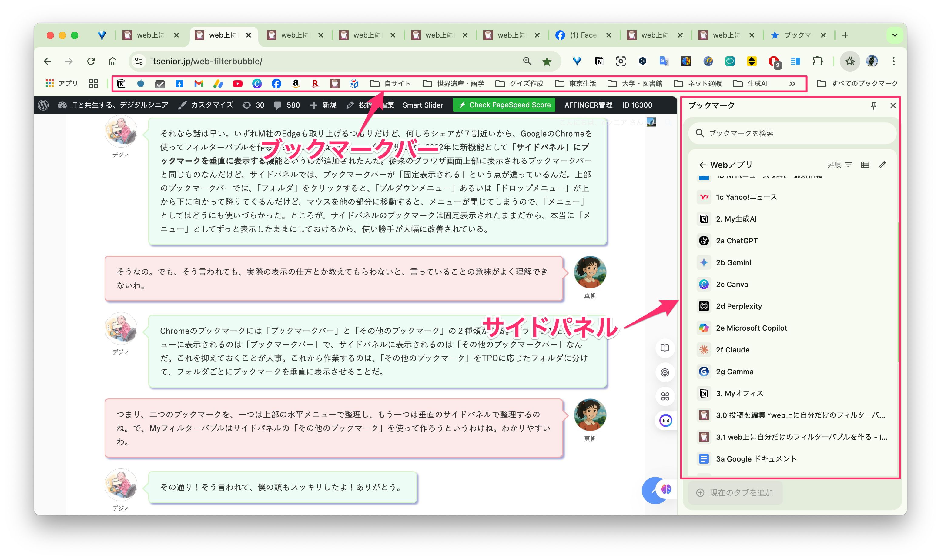The height and width of the screenshot is (560, 941).
Task: Open Google Translate extension
Action: point(664,61)
